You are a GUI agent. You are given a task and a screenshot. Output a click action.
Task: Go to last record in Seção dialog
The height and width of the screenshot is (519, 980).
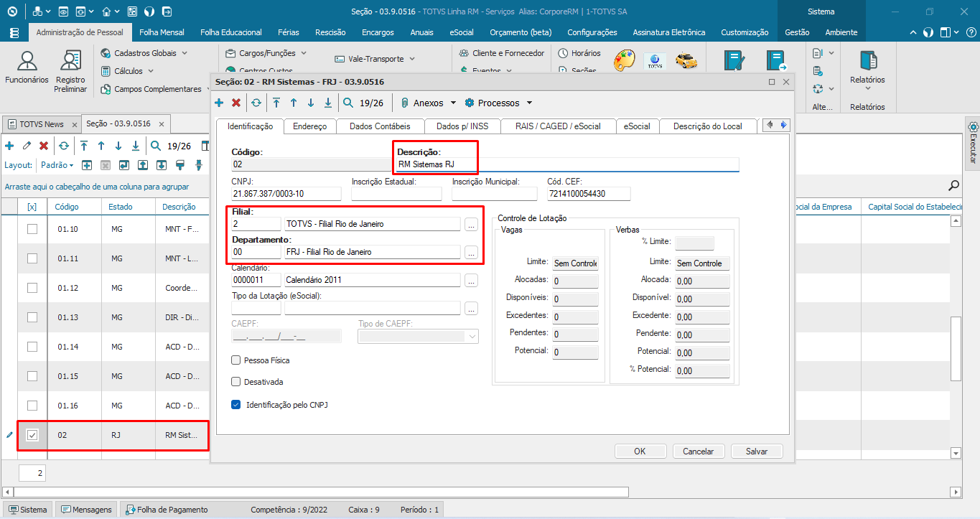pyautogui.click(x=328, y=103)
